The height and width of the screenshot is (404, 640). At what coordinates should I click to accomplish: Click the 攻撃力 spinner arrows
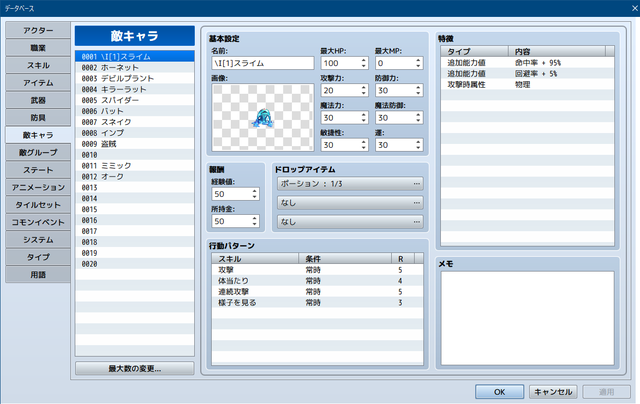(363, 91)
